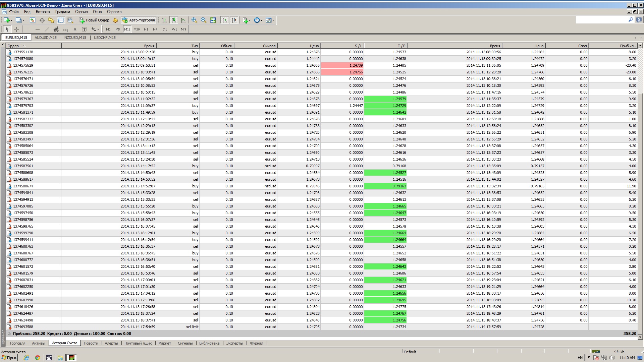Viewport: 644px width, 362px height.
Task: Toggle the Авто-торговля button
Action: point(139,20)
